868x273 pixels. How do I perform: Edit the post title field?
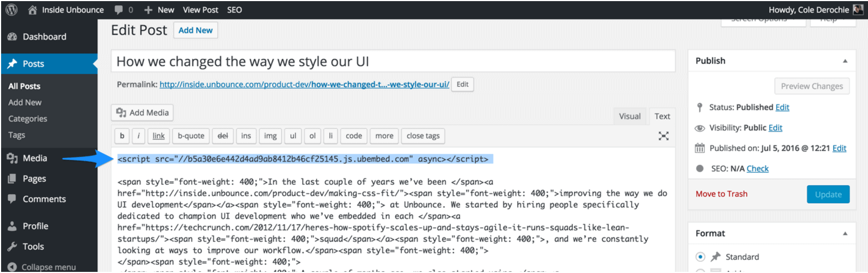click(x=393, y=61)
